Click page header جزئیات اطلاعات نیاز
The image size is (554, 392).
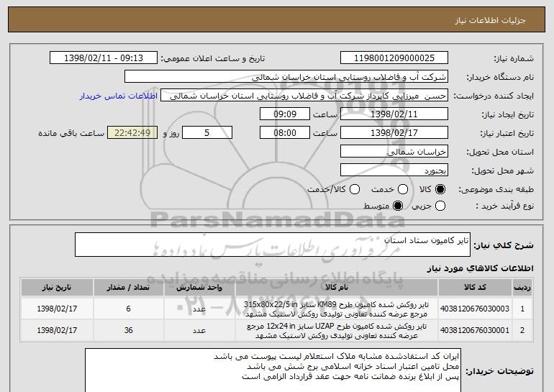tap(490, 20)
